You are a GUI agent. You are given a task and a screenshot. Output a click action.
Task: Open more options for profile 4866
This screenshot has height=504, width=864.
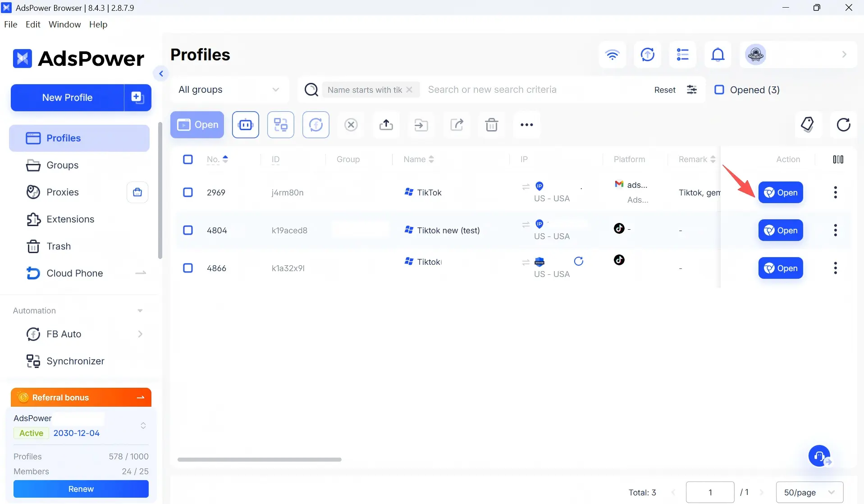click(x=836, y=268)
